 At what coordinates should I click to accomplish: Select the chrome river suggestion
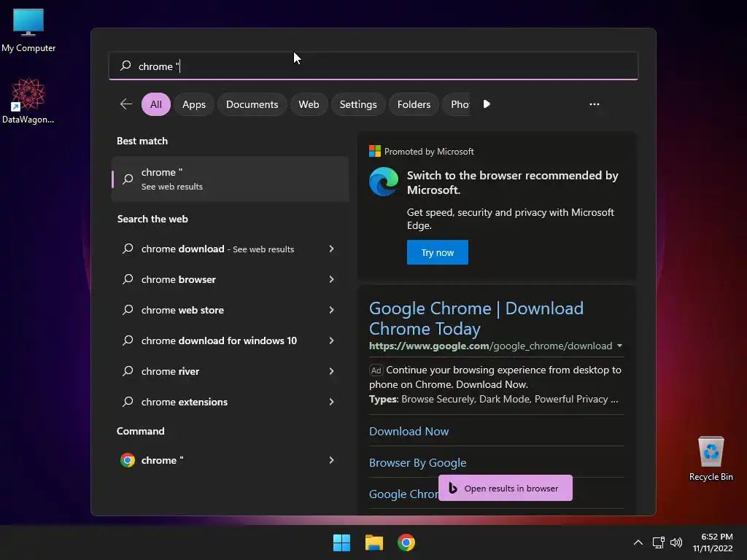coord(170,371)
